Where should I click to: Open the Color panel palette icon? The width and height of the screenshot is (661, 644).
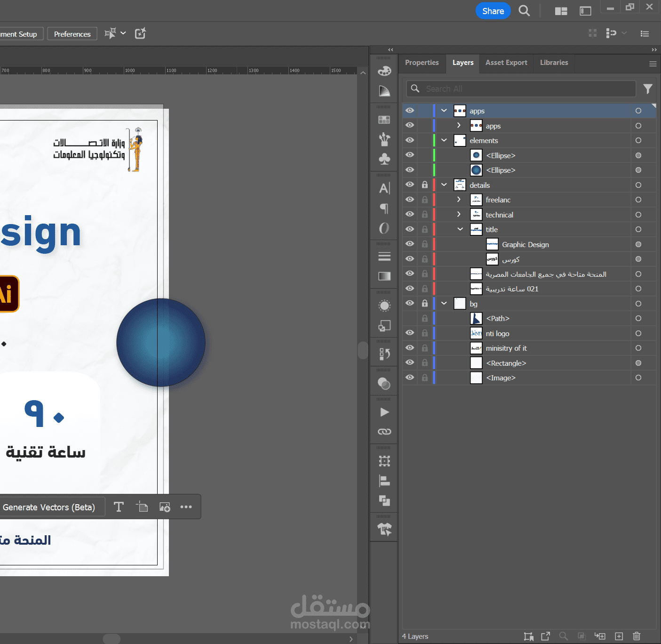click(384, 71)
